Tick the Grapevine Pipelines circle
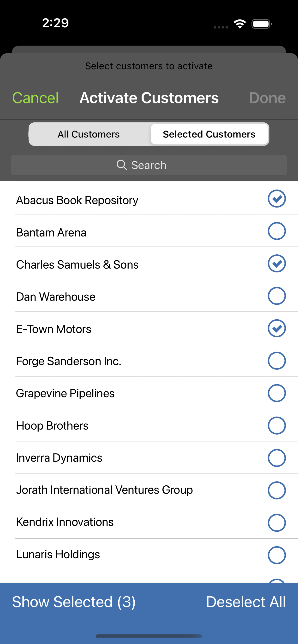Screen dimensions: 298x644 click(276, 393)
